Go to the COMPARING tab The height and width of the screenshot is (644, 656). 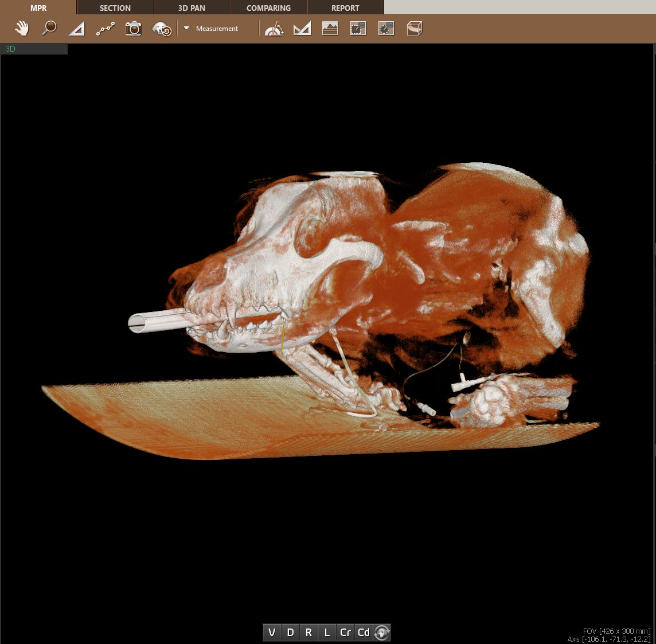click(268, 7)
